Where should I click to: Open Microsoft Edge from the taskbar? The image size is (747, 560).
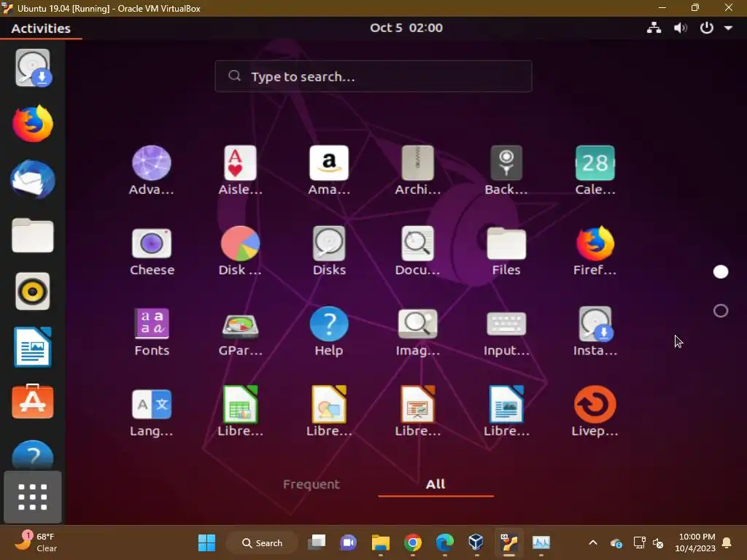tap(444, 542)
